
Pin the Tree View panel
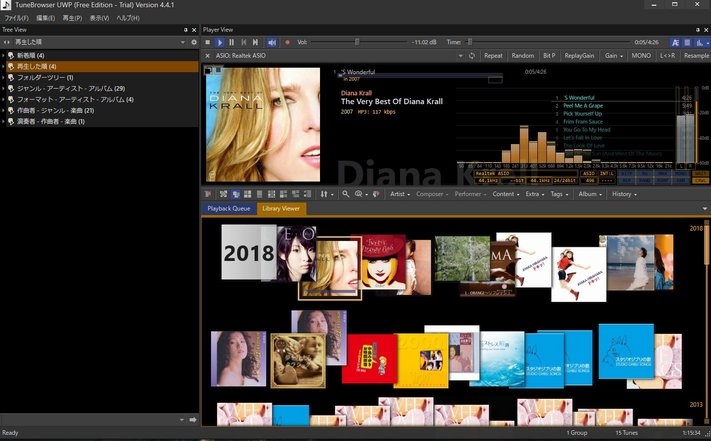pos(185,29)
